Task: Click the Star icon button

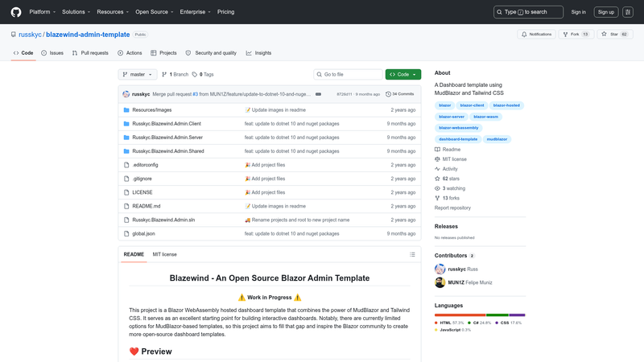Action: [604, 34]
